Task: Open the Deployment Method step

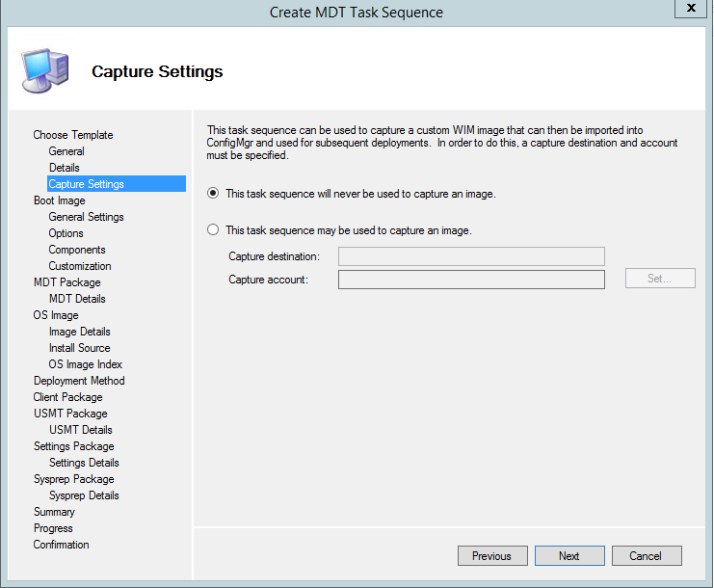Action: point(79,381)
